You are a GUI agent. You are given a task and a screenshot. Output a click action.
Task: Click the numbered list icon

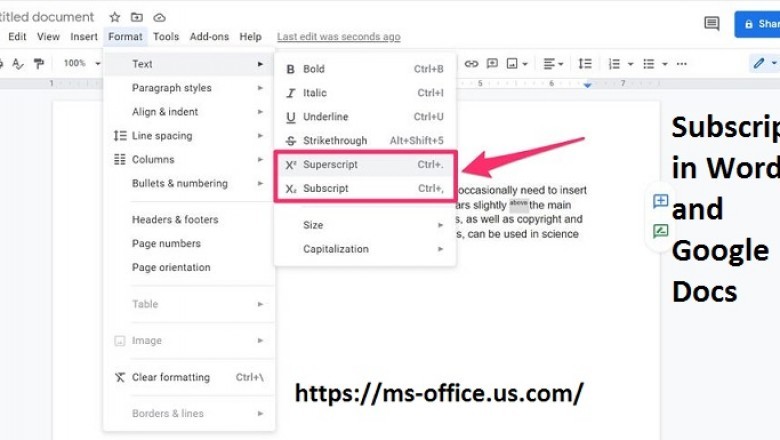point(614,64)
